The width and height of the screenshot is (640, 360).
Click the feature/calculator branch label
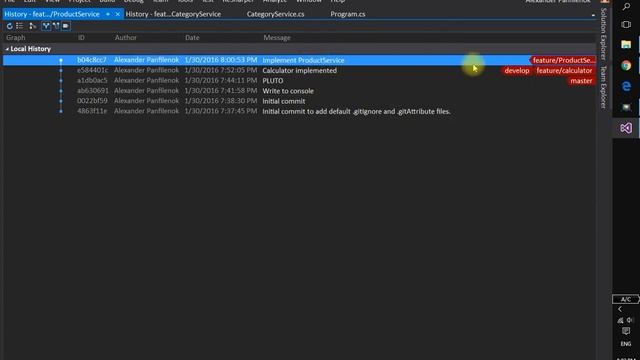(564, 71)
